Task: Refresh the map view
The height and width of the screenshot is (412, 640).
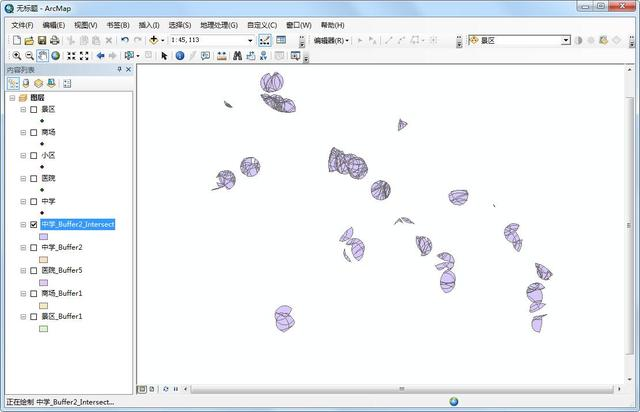Action: click(x=166, y=389)
